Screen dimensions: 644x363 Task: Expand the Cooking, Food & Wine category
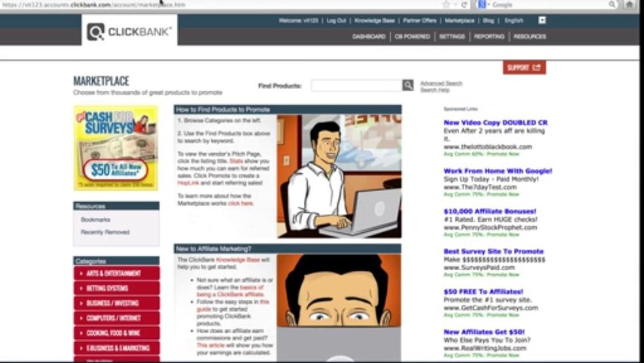116,333
